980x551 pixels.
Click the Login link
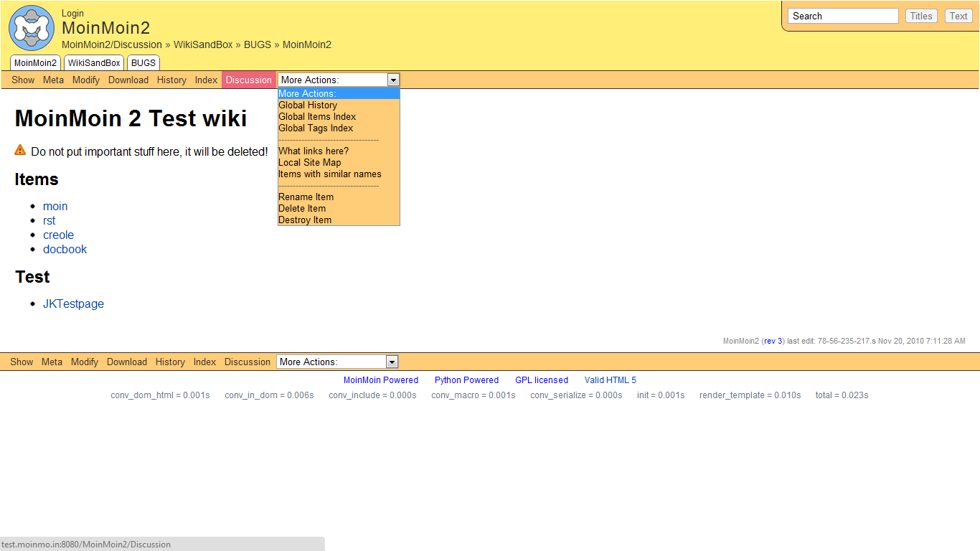point(72,13)
